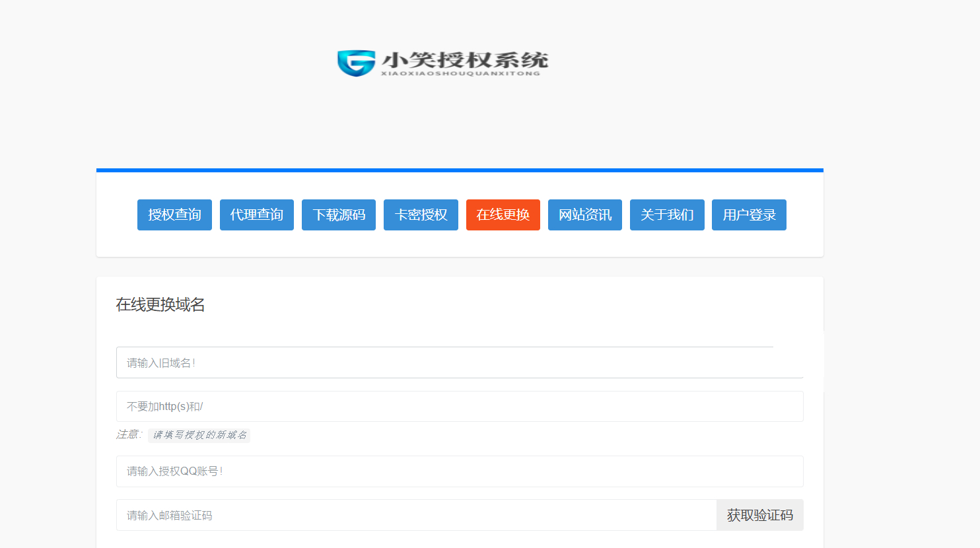Go to 下载源码
Screen dimensions: 980x548
coord(339,215)
